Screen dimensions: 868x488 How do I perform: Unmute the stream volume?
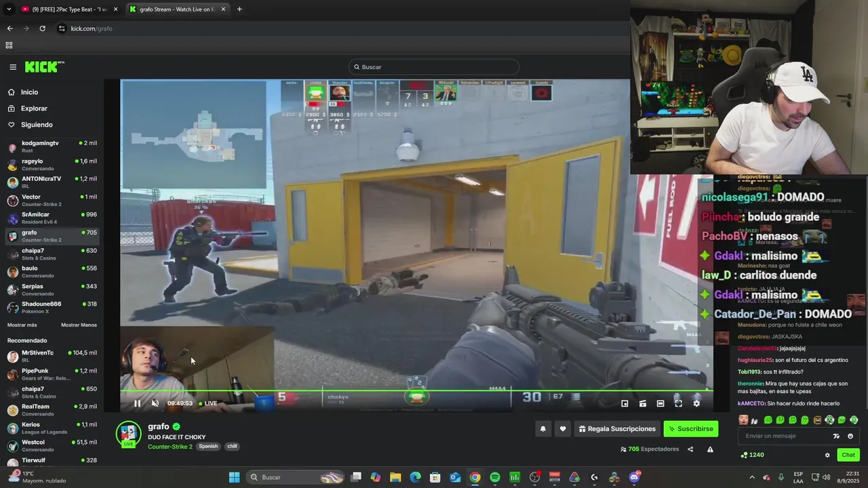click(155, 403)
